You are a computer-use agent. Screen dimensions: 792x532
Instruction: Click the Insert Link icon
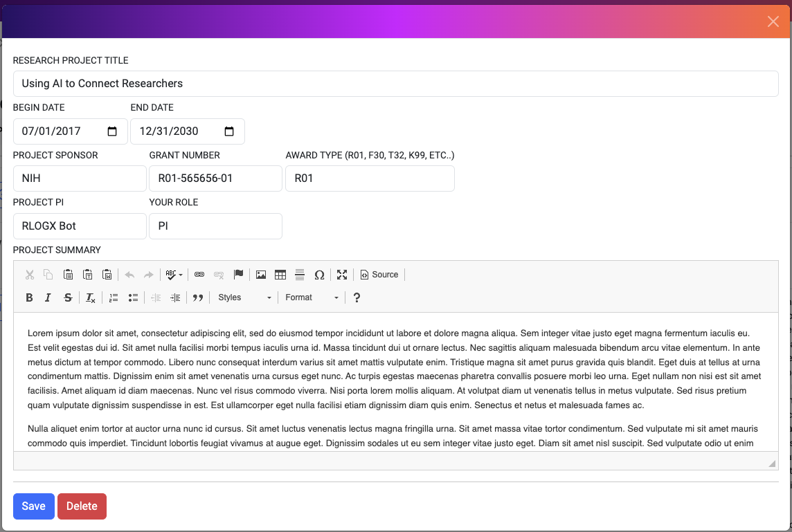pyautogui.click(x=199, y=275)
